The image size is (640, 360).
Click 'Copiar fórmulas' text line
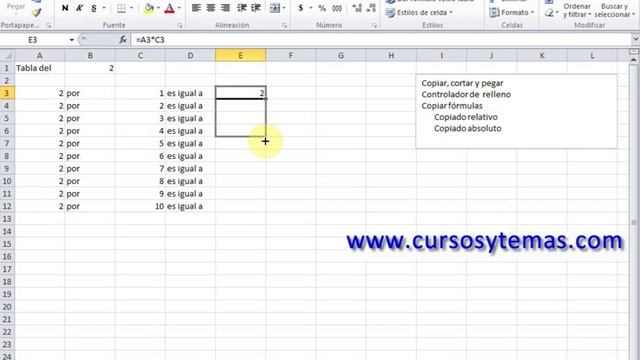point(452,106)
